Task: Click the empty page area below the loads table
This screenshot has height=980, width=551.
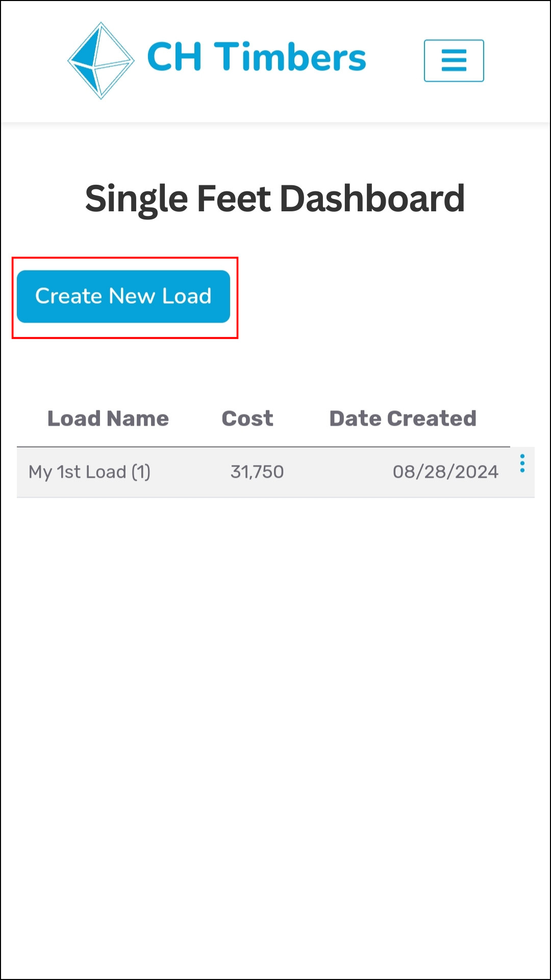Action: point(275,715)
